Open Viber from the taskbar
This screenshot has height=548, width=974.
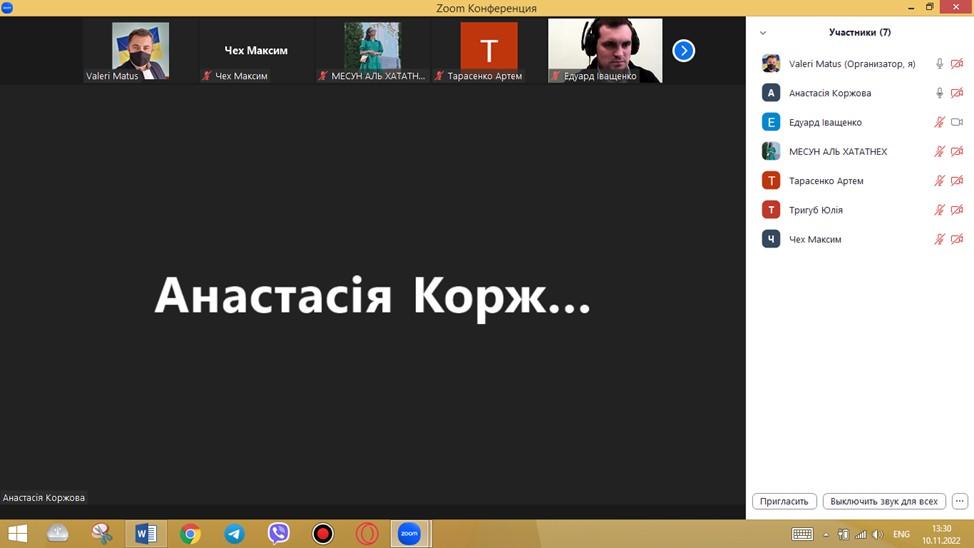279,534
